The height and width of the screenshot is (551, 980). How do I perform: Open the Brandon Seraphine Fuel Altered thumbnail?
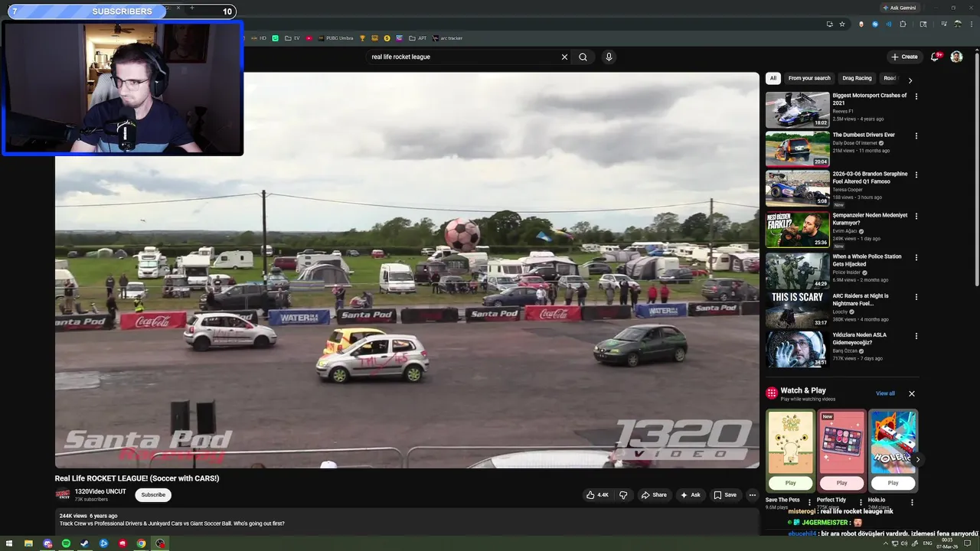click(798, 188)
